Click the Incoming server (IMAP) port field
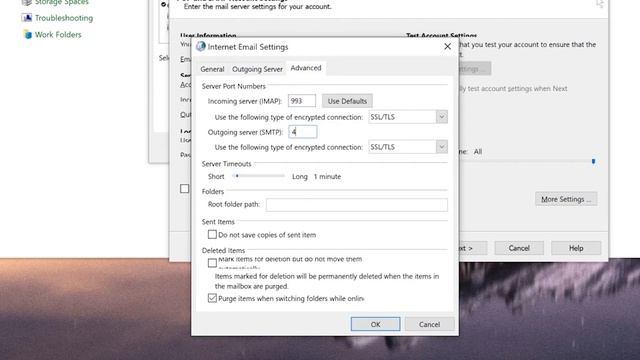Viewport: 640px width, 360px height. coord(302,101)
